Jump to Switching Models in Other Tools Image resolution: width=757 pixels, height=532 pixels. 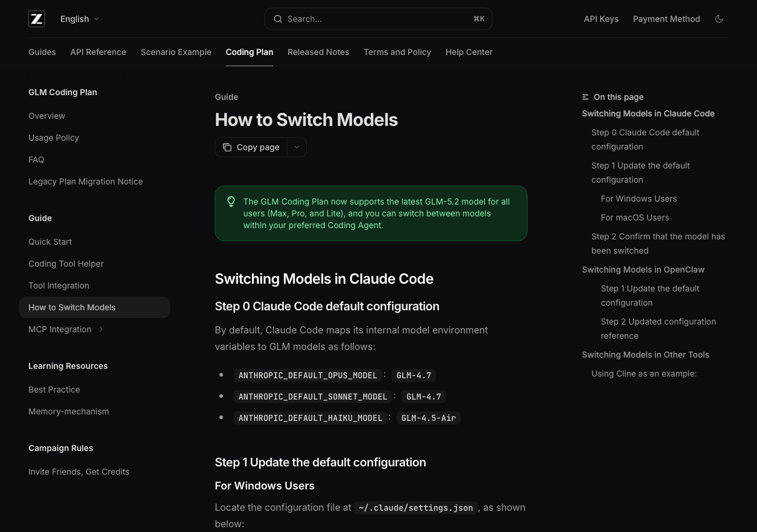click(x=646, y=355)
